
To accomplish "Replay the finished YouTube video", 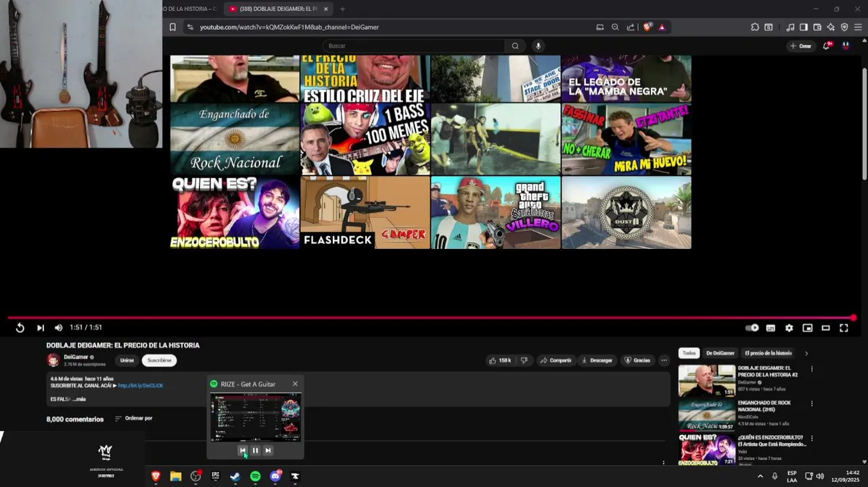I will pos(20,328).
